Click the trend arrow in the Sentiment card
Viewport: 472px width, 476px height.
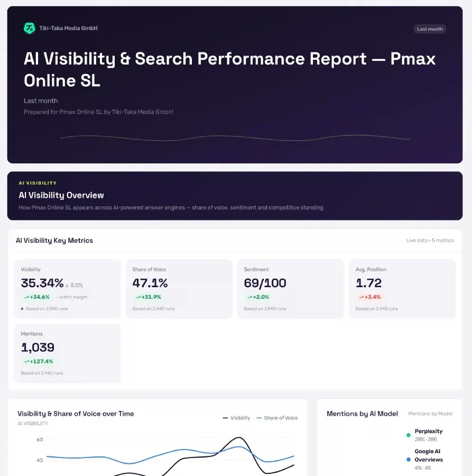tap(249, 297)
